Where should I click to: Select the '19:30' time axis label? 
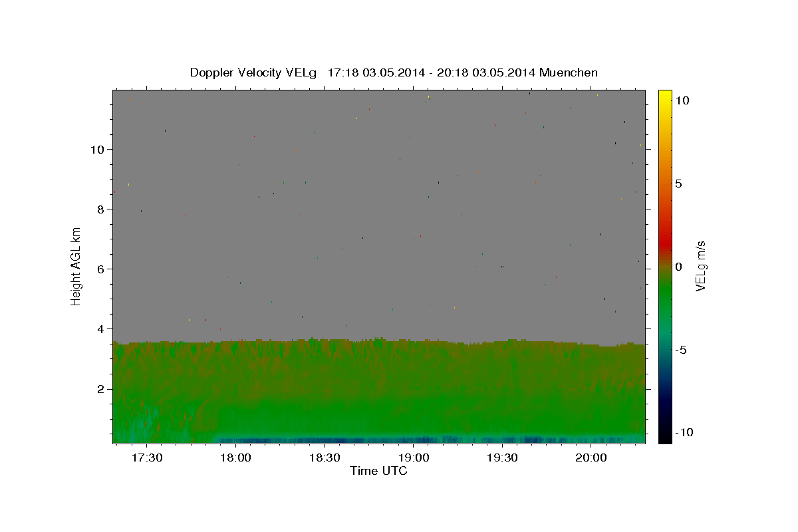coord(502,458)
